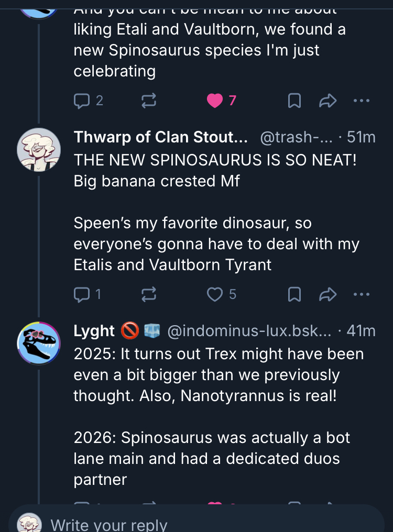Share the celebrating Spinosaurus post
The height and width of the screenshot is (532, 393).
click(327, 101)
